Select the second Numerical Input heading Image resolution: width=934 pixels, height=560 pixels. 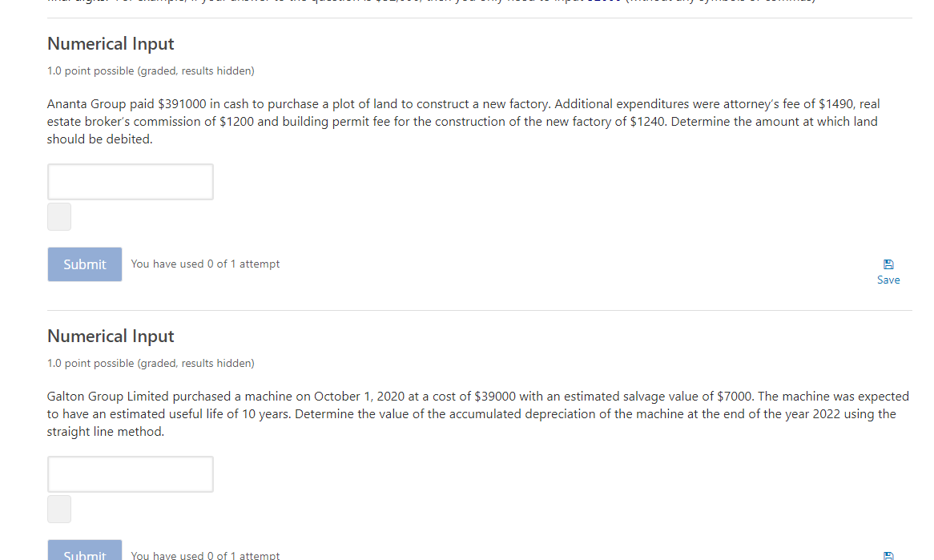(x=111, y=336)
